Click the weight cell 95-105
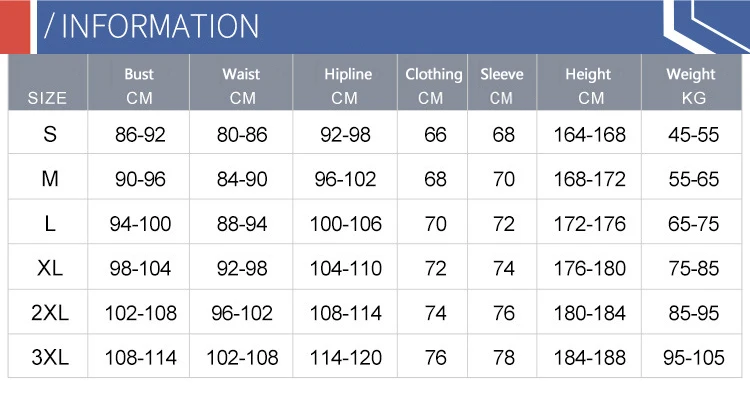The width and height of the screenshot is (750, 396). [694, 358]
